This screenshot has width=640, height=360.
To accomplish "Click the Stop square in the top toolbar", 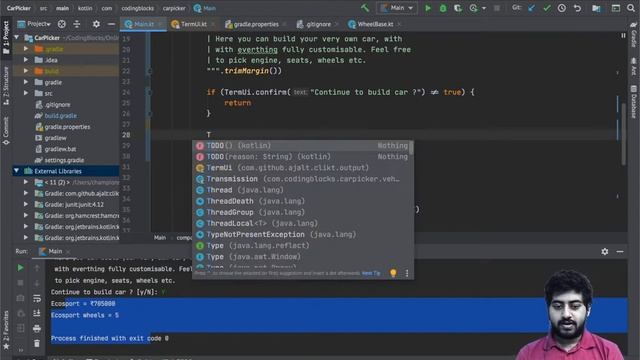I will 497,8.
